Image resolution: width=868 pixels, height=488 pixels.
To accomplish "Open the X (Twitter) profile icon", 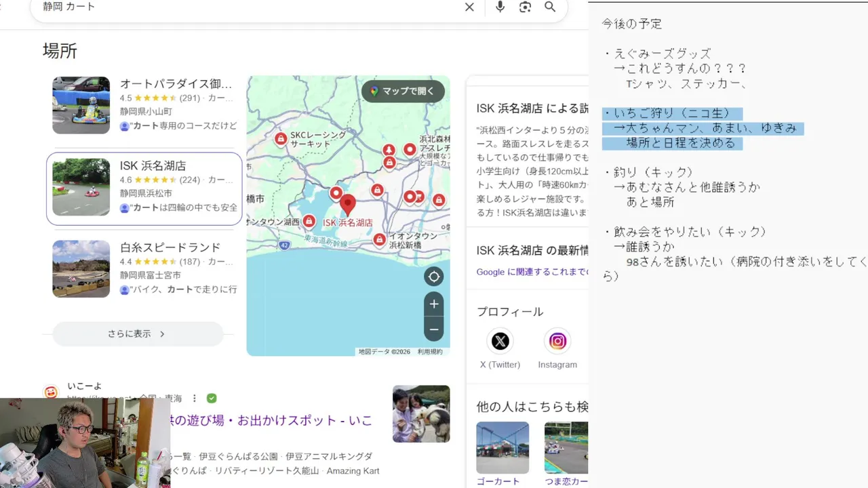I will click(x=500, y=342).
